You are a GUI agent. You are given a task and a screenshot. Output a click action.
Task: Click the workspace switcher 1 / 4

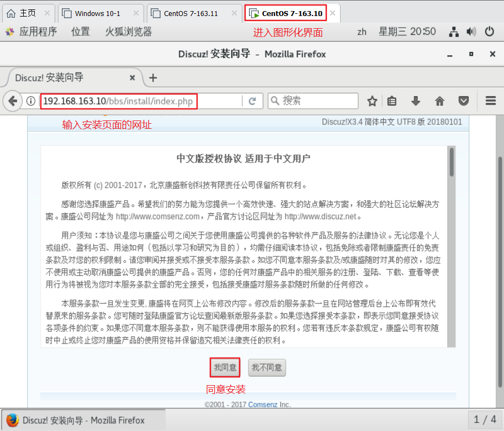click(x=485, y=419)
